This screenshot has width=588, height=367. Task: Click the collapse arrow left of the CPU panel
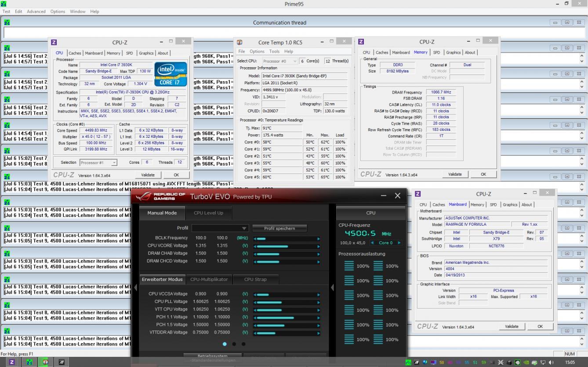332,288
